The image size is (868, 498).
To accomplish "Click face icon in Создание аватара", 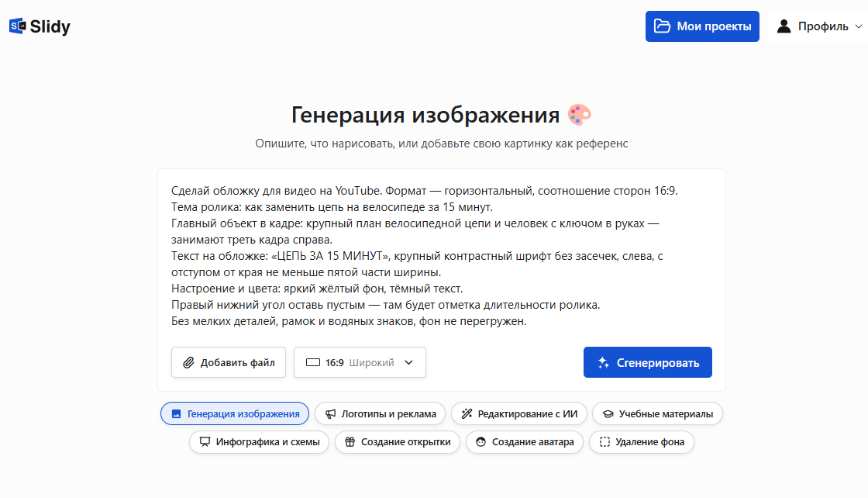I will tap(480, 442).
